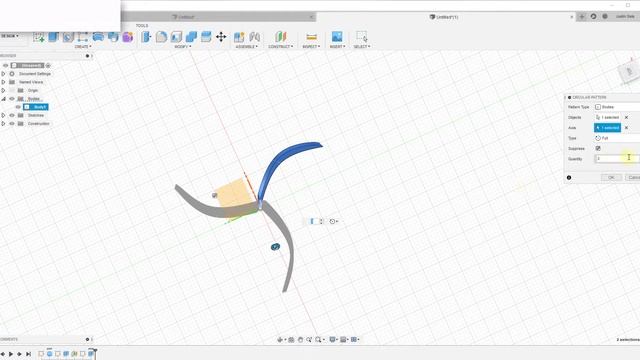Open the Inspect dropdown menu
This screenshot has height=360, width=640.
tap(311, 47)
